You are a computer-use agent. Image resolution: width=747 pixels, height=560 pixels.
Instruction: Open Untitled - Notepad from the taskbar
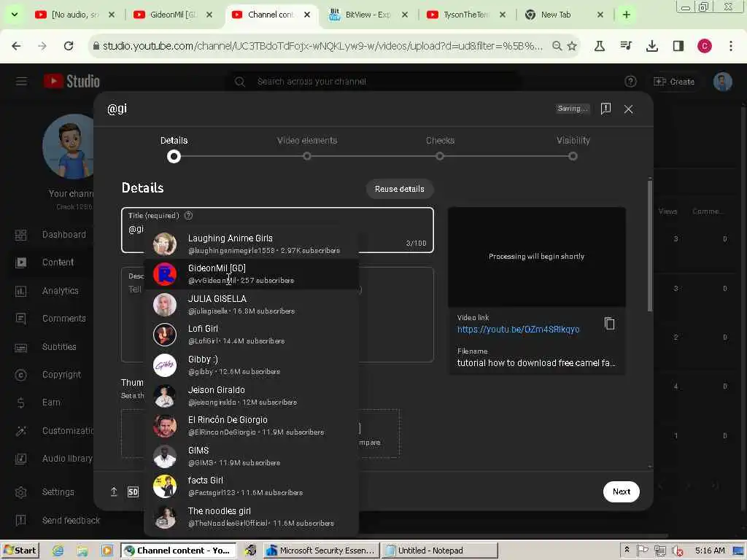pyautogui.click(x=439, y=551)
